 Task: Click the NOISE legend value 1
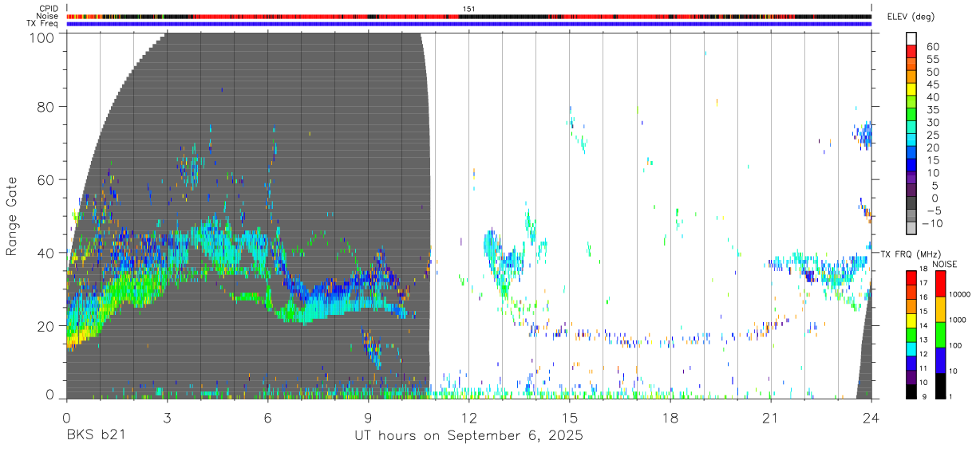click(x=952, y=396)
